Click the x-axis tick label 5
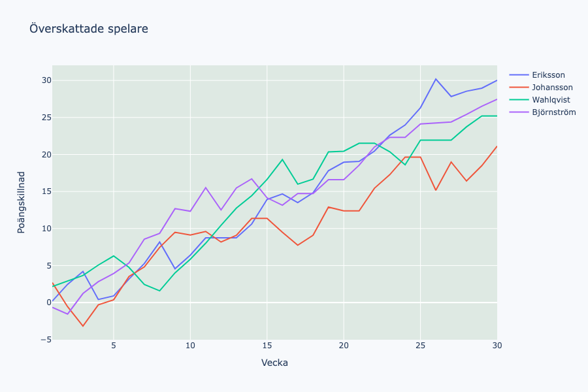 (114, 346)
